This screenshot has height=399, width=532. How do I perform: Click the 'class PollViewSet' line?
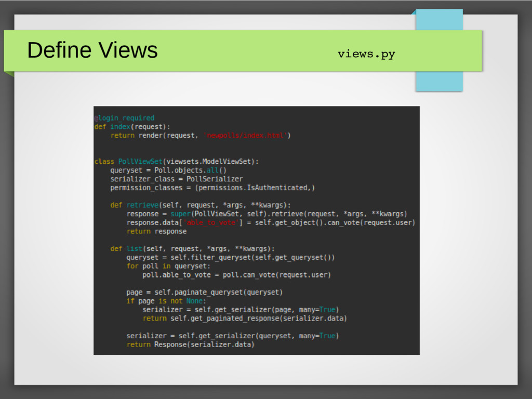[177, 162]
